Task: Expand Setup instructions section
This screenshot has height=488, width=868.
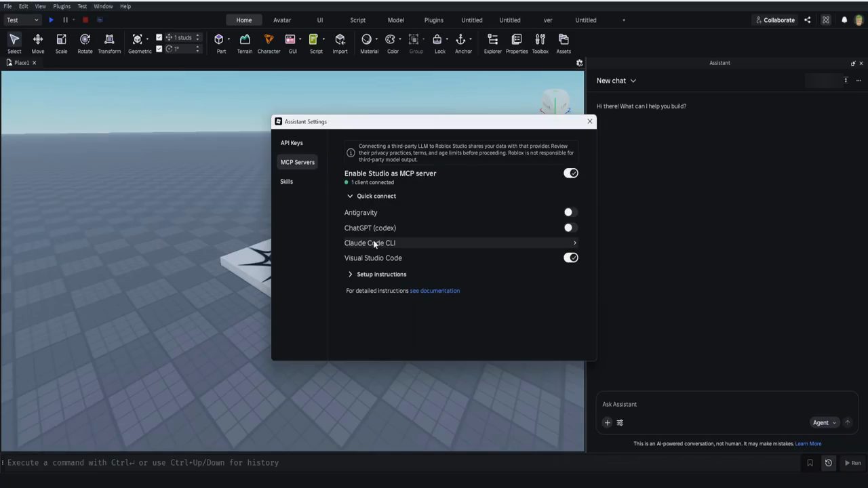Action: pos(377,274)
